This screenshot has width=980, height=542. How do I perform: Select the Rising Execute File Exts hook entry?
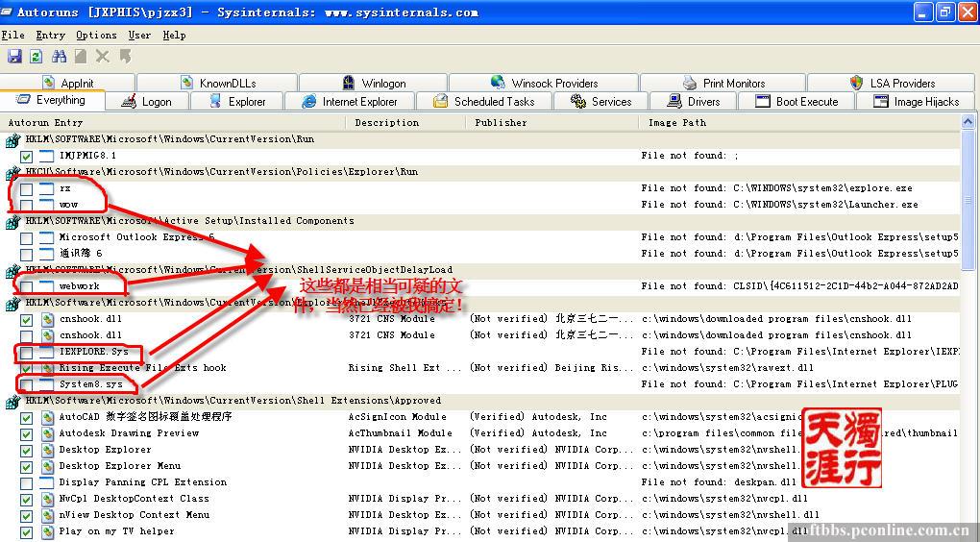click(x=142, y=368)
